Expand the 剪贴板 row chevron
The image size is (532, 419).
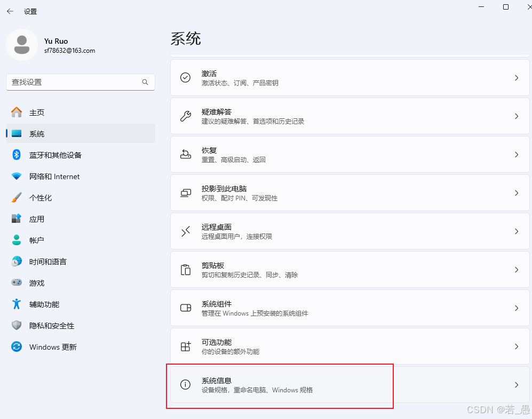(x=517, y=270)
